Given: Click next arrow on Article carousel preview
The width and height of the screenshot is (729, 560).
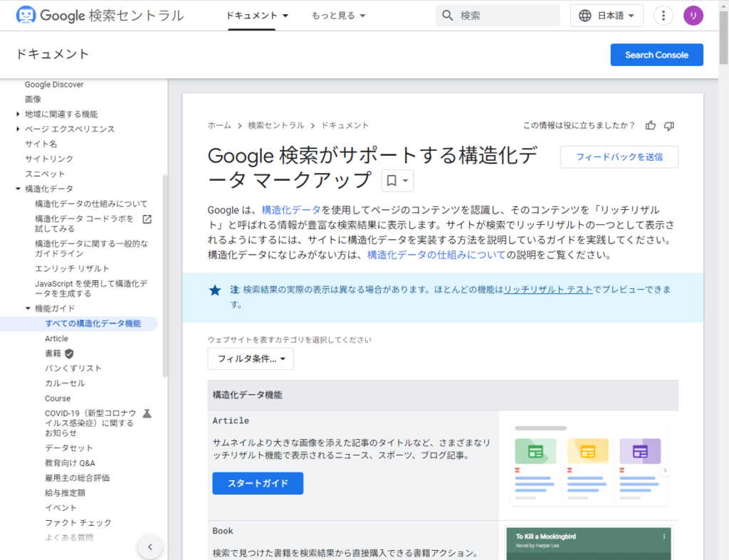Looking at the screenshot, I should [665, 470].
